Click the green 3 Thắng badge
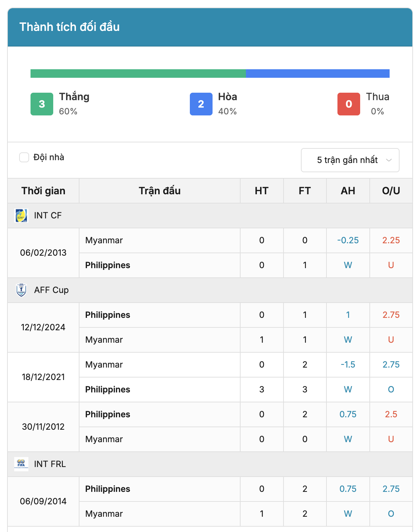This screenshot has width=418, height=532. (x=42, y=104)
